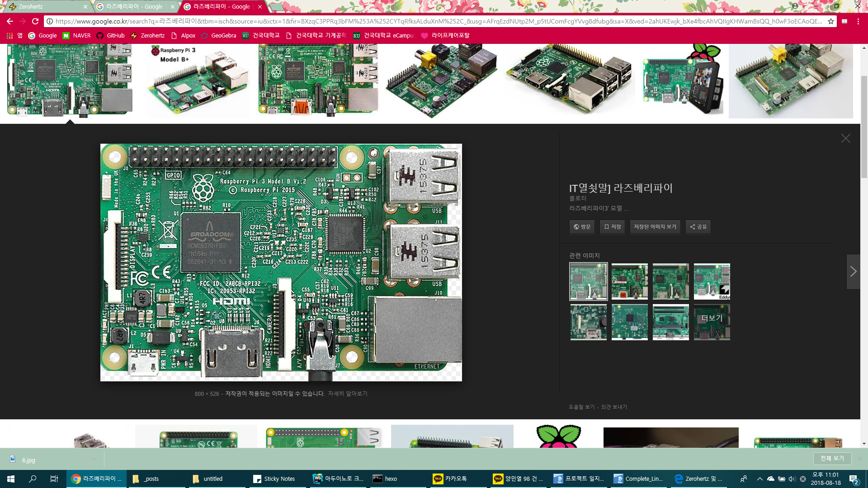Image resolution: width=868 pixels, height=488 pixels.
Task: Open the 아두이노로 크... document taskbar window
Action: tap(338, 479)
